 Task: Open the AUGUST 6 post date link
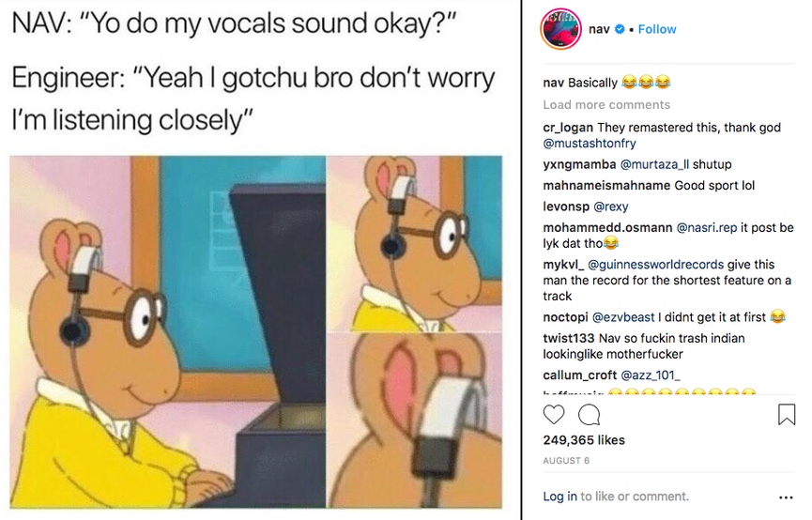[566, 461]
